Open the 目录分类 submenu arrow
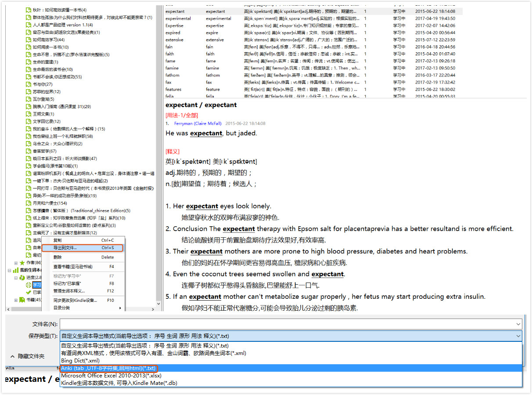 (120, 308)
